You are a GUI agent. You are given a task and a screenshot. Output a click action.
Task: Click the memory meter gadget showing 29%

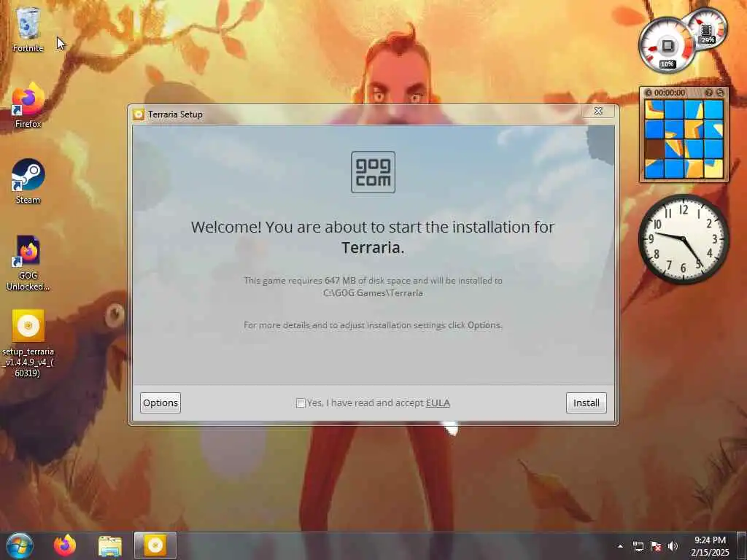[x=707, y=29]
